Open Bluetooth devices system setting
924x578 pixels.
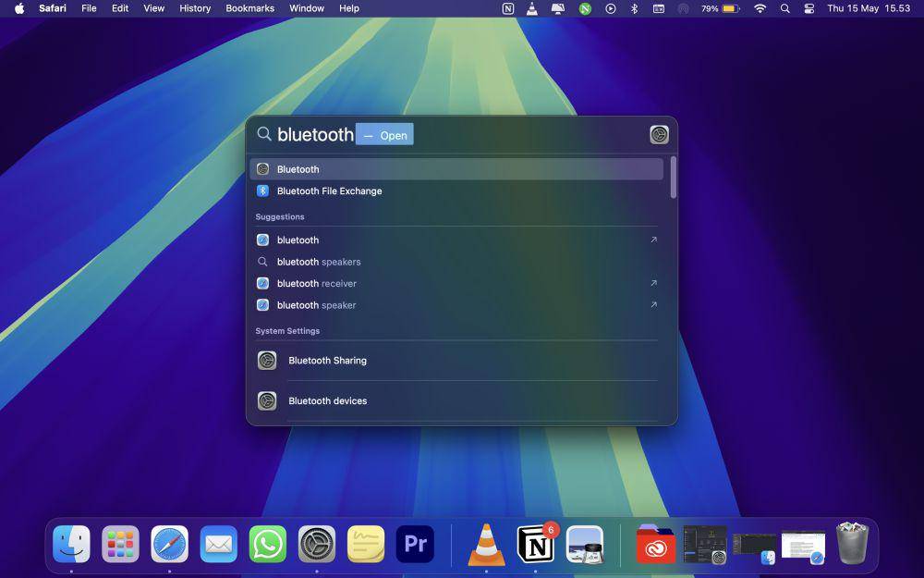[x=456, y=401]
